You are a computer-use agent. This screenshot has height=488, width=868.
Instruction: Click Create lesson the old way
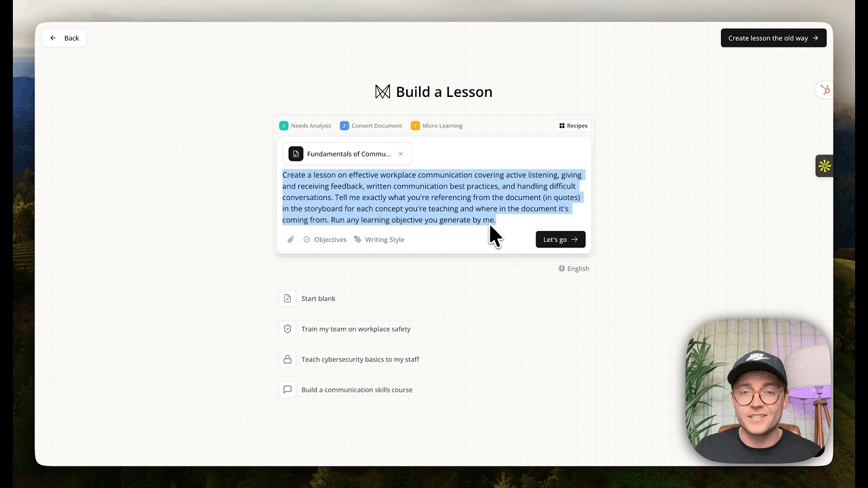[x=773, y=38]
